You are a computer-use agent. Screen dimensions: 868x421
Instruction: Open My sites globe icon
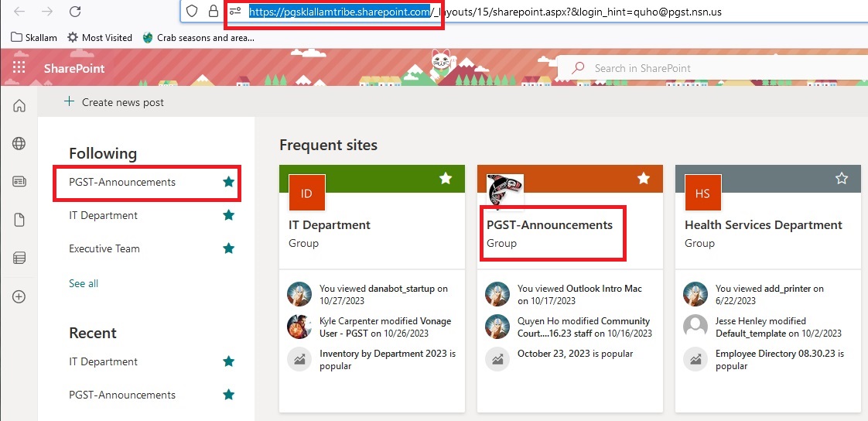pos(19,143)
